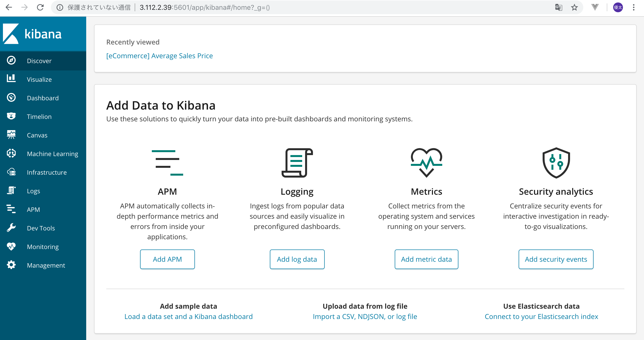The width and height of the screenshot is (644, 340).
Task: Click the 'Upload data from log file' heading
Action: (x=365, y=306)
